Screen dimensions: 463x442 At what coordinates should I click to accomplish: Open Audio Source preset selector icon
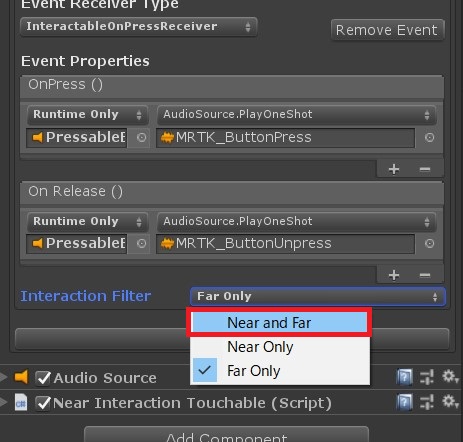(x=427, y=377)
